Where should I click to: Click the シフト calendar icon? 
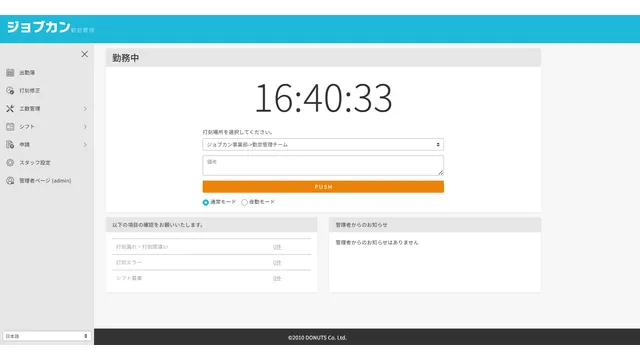10,127
